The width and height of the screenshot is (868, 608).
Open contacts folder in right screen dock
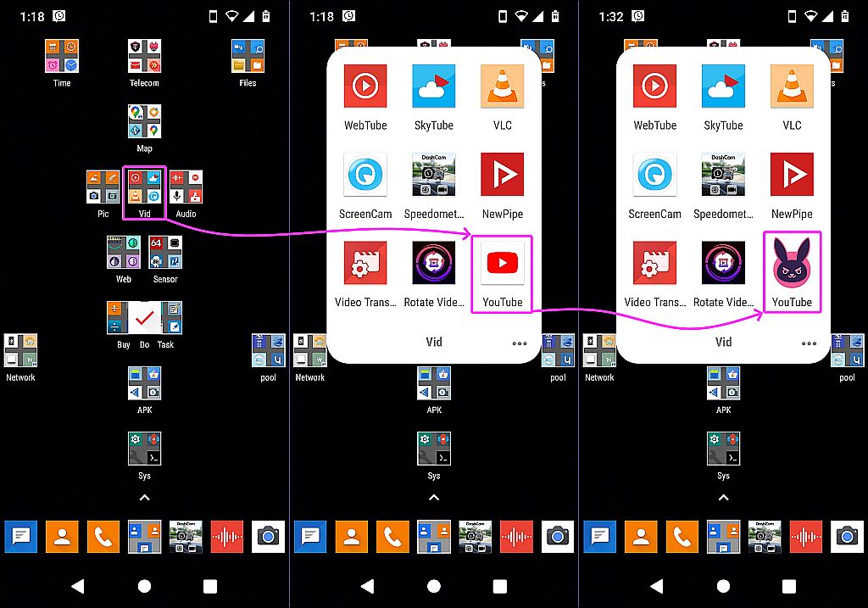724,537
